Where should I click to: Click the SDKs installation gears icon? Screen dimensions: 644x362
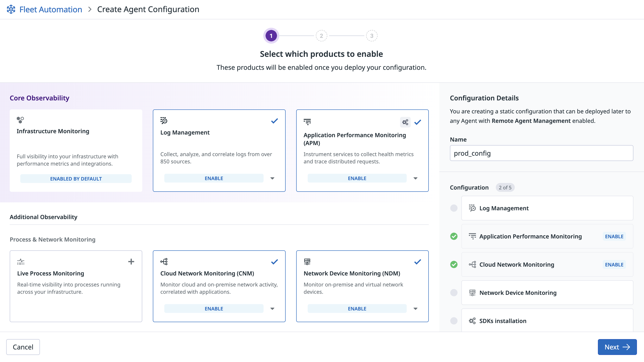tap(472, 321)
